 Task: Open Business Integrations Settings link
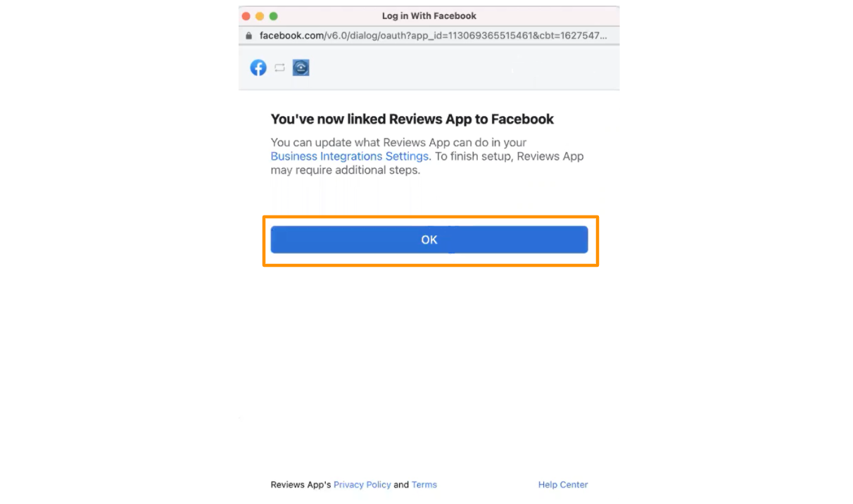[x=349, y=156]
